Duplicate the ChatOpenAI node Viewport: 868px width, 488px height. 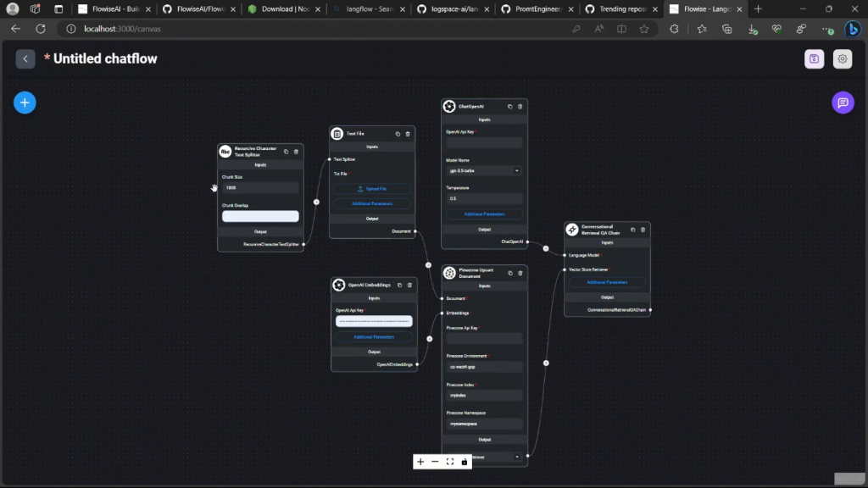pyautogui.click(x=509, y=106)
